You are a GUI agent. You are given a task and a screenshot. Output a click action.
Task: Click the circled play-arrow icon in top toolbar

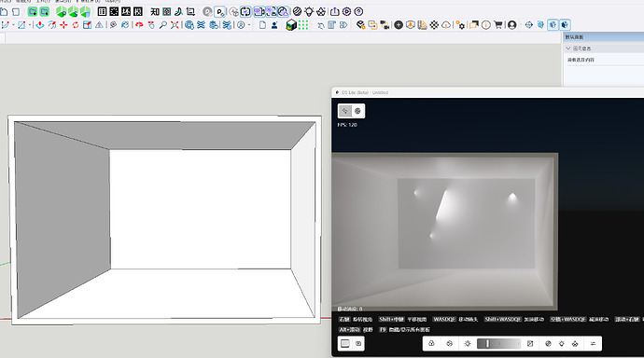pos(346,11)
